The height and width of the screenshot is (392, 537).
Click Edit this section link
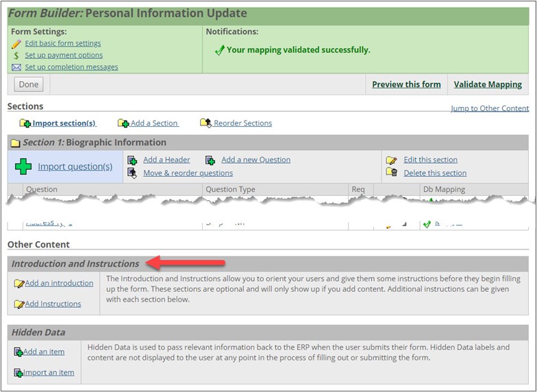pos(430,160)
